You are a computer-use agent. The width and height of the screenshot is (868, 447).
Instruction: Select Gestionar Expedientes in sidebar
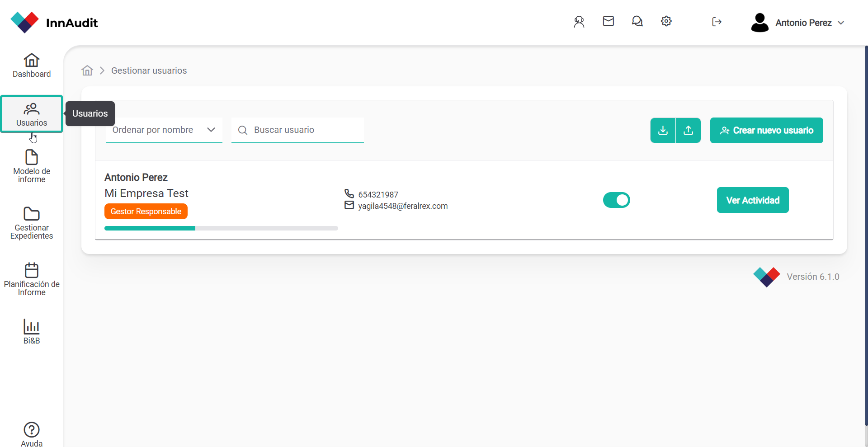(32, 223)
